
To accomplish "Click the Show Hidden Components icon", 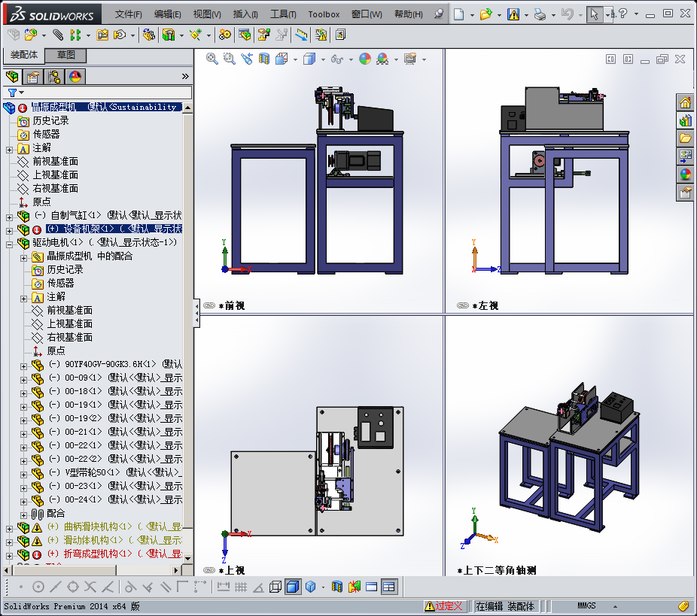I will [x=148, y=35].
